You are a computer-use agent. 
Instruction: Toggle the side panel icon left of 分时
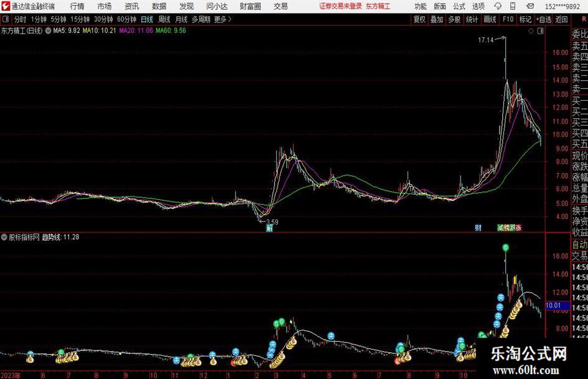click(x=6, y=19)
